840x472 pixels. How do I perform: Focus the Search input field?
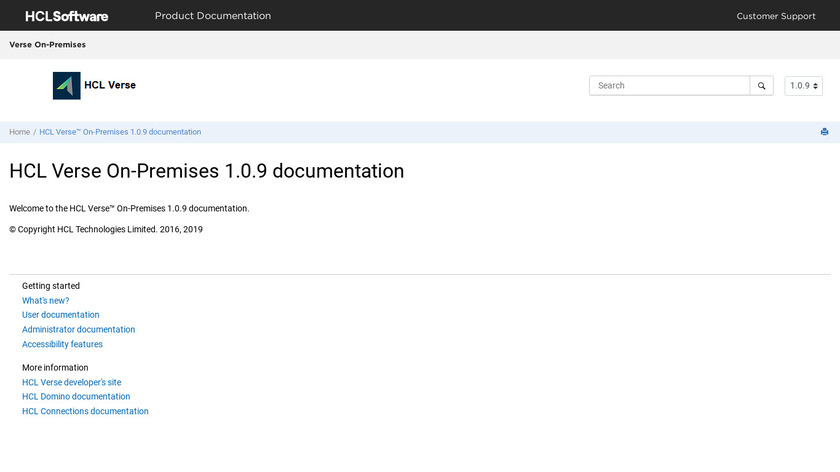coord(669,86)
